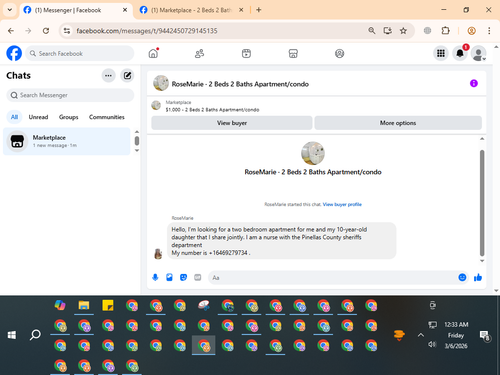Send a thumbs-up like
Screen dimensions: 500x375
pyautogui.click(x=478, y=277)
